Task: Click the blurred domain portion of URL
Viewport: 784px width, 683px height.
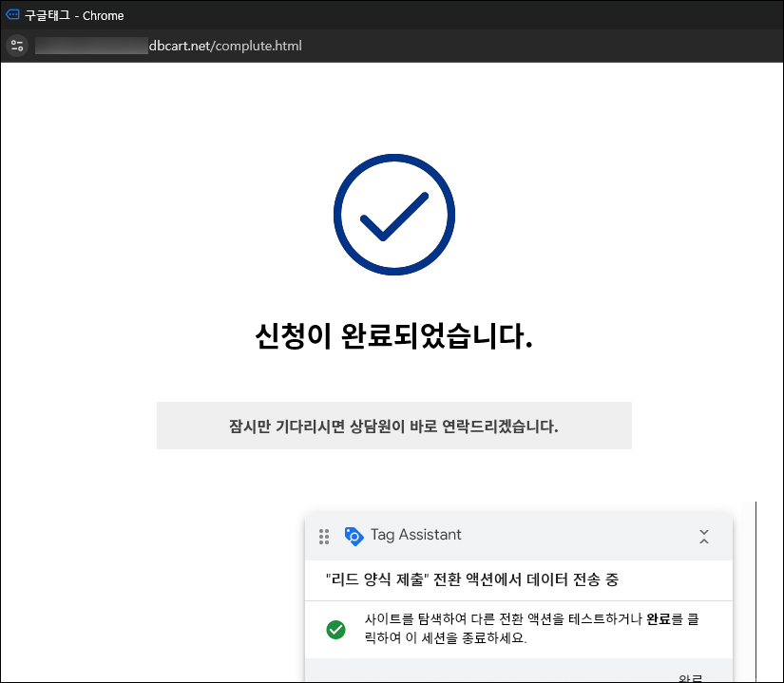Action: click(x=91, y=46)
